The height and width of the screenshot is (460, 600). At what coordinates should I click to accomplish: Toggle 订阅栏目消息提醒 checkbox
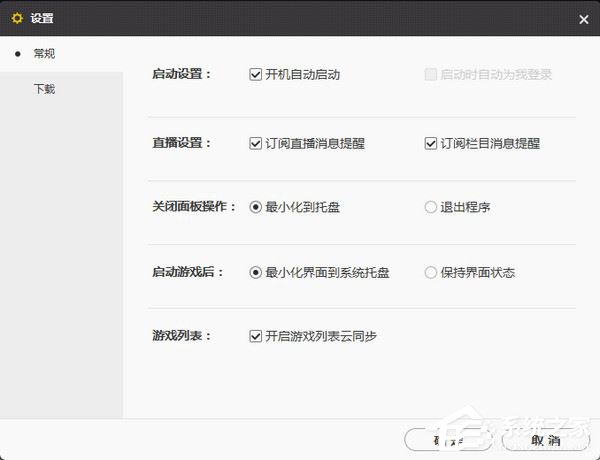(430, 144)
